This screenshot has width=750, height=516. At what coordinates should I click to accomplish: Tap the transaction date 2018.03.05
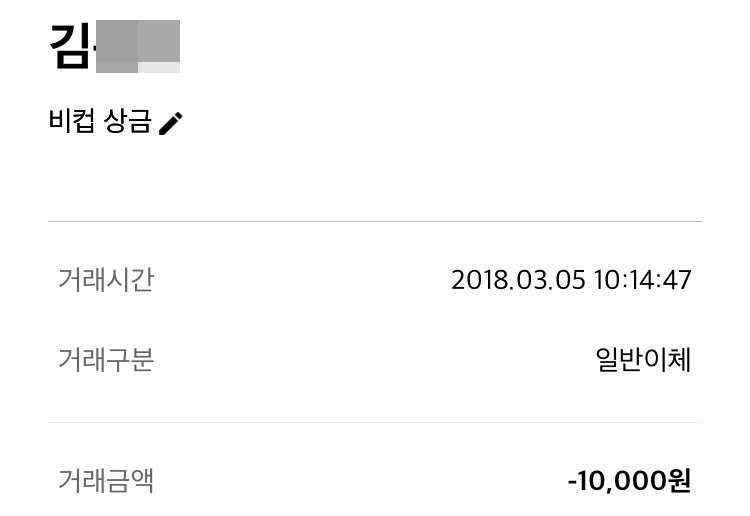tap(518, 280)
